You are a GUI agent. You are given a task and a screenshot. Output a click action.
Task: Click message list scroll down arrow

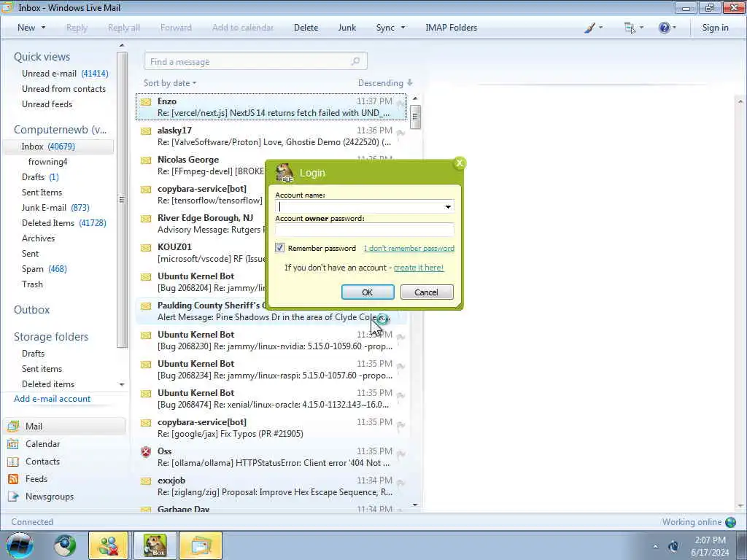pos(415,505)
